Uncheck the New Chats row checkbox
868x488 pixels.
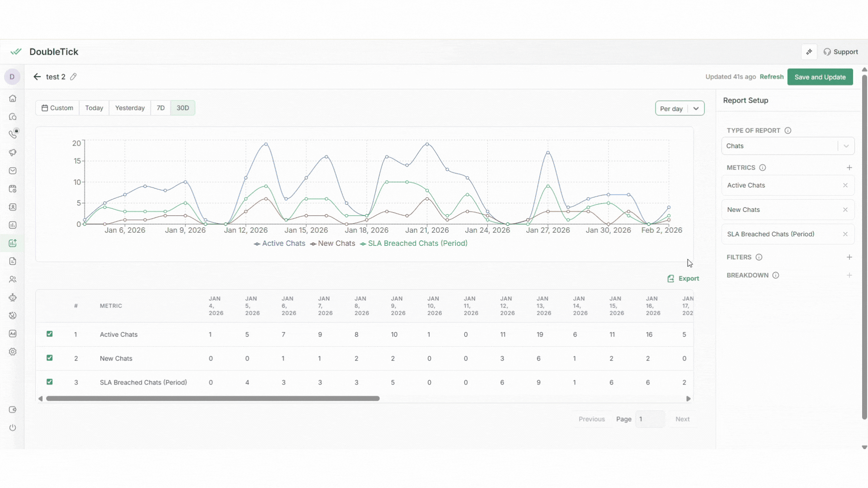coord(50,358)
